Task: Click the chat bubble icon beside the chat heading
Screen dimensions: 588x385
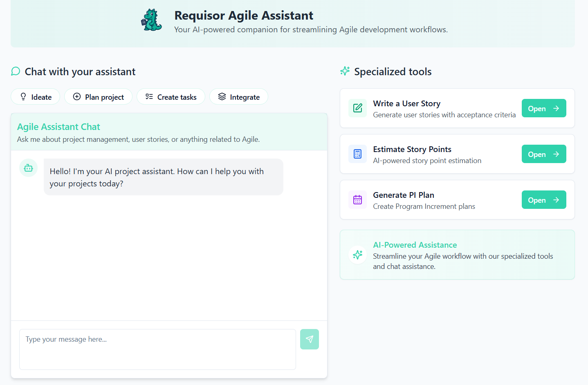Action: (x=16, y=71)
